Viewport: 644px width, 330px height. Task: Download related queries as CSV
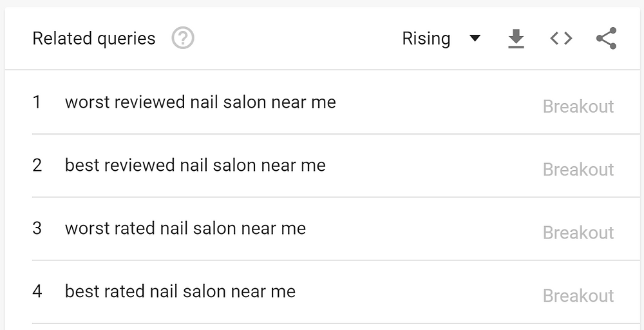516,39
